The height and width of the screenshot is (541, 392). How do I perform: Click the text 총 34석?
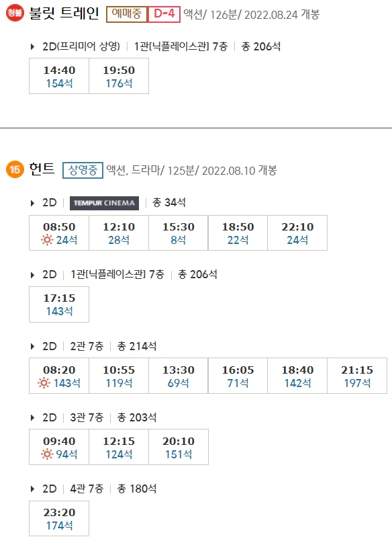pyautogui.click(x=168, y=202)
